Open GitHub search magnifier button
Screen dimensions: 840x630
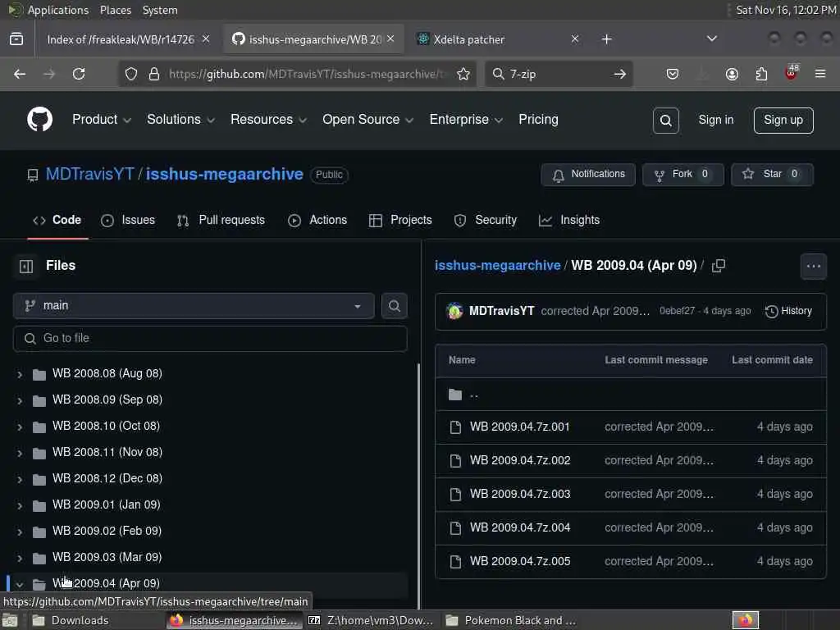[665, 121]
